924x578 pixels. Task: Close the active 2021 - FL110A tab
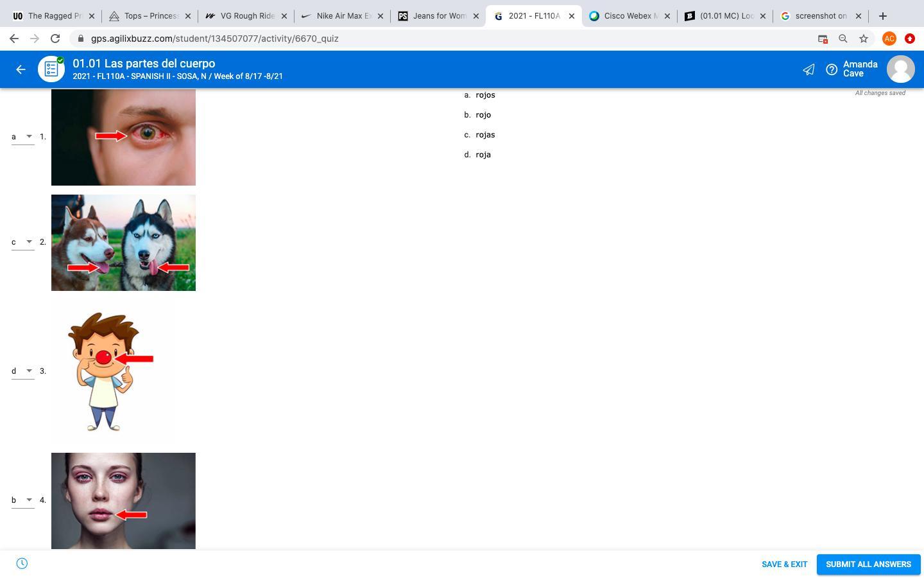(572, 16)
